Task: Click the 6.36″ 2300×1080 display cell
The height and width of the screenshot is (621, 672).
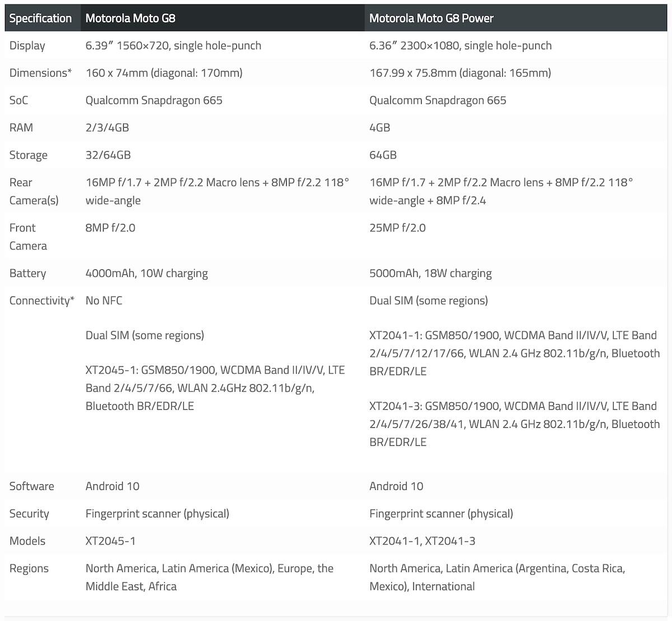Action: pyautogui.click(x=460, y=45)
